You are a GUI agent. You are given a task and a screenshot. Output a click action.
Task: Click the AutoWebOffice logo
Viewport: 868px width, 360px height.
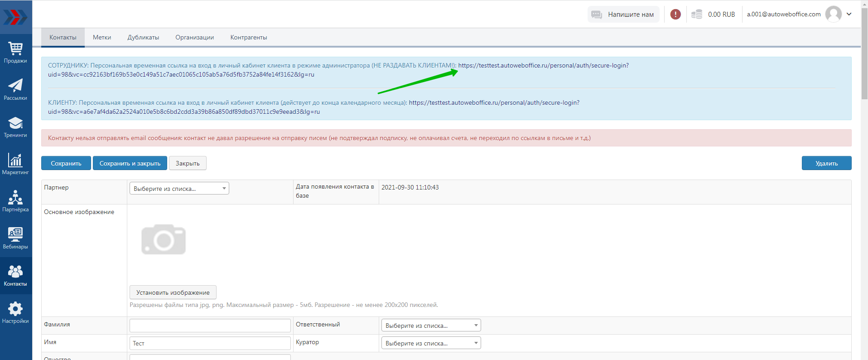(15, 17)
